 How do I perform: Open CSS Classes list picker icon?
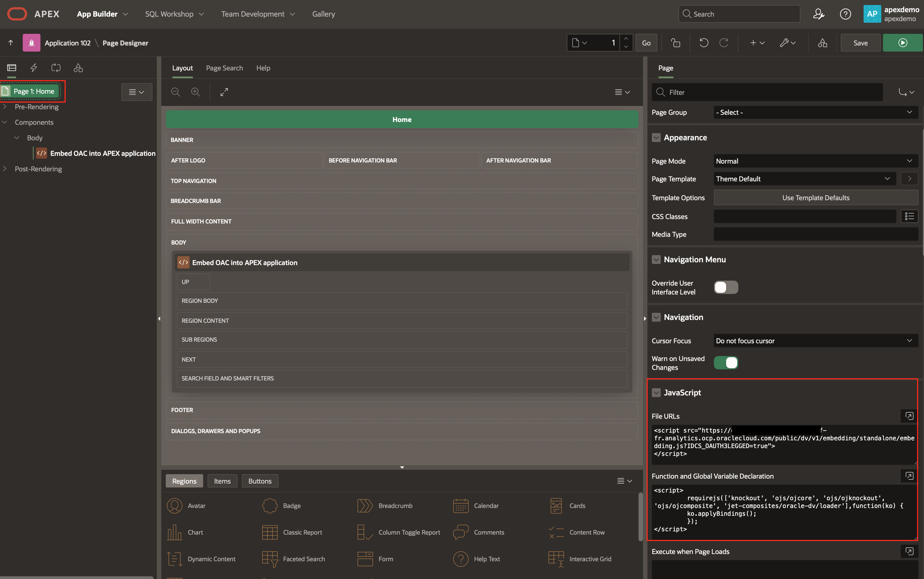click(909, 216)
